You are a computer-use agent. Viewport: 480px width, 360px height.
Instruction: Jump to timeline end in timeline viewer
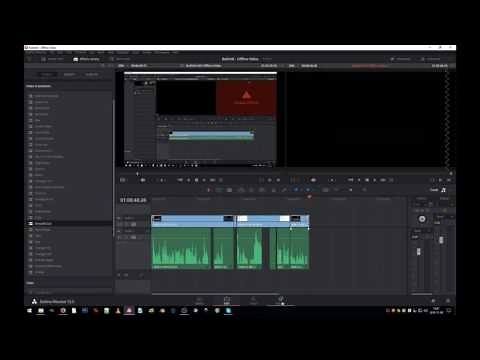[x=383, y=180]
